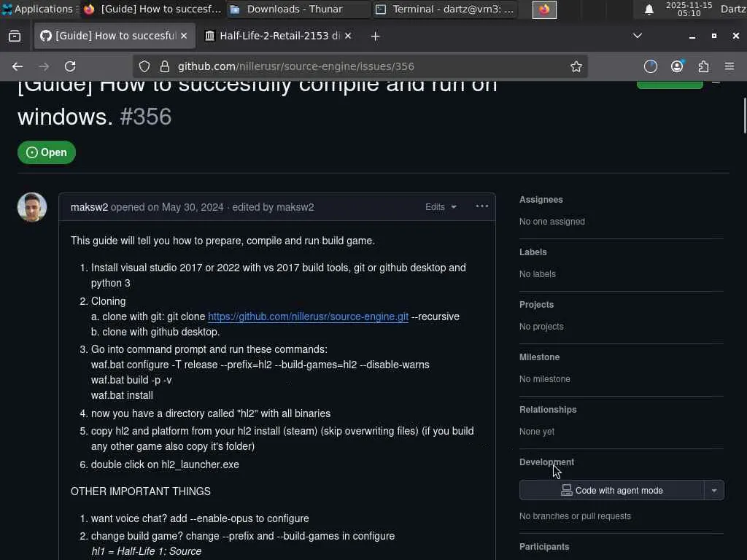This screenshot has width=747, height=560.
Task: Click the '#356' issue number
Action: point(146,117)
